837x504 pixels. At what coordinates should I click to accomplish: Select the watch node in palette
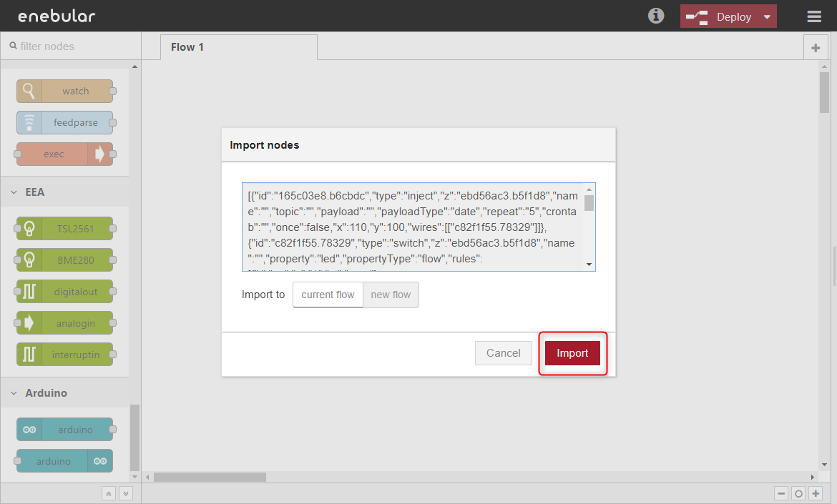(x=65, y=92)
